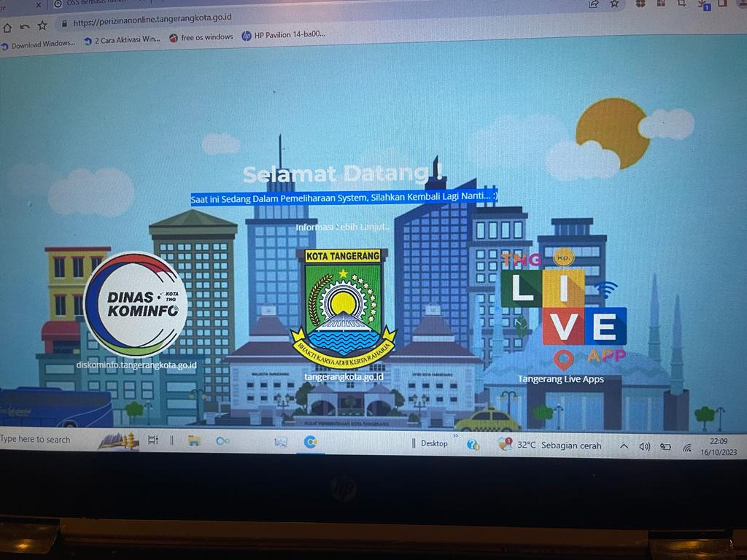Open File Explorer from taskbar

[x=193, y=441]
